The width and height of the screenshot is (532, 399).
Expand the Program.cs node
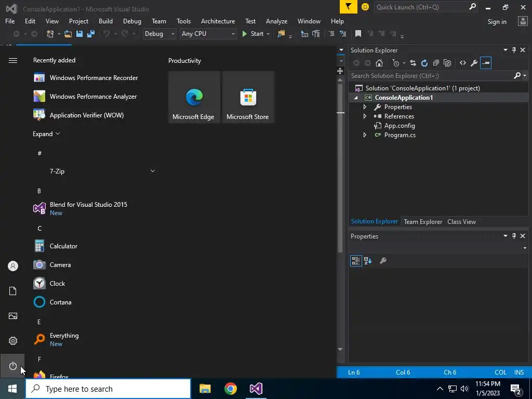pos(365,135)
